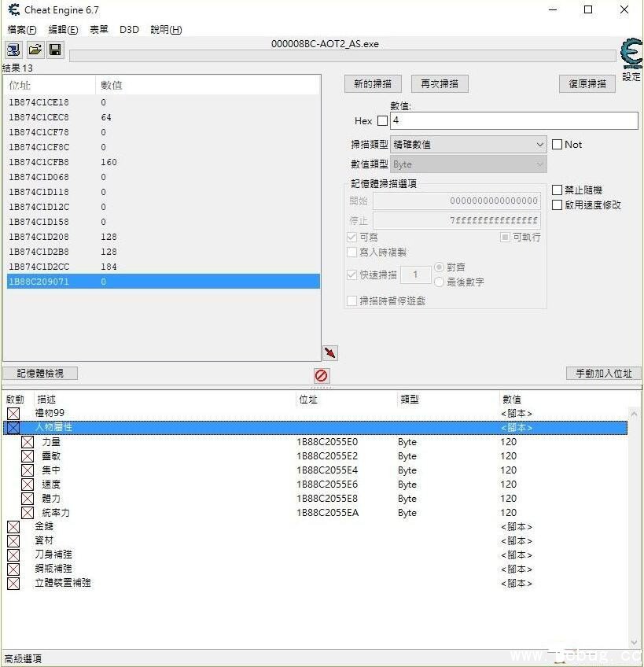The width and height of the screenshot is (644, 667).
Task: Toggle activation box for 資材
Action: [13, 541]
